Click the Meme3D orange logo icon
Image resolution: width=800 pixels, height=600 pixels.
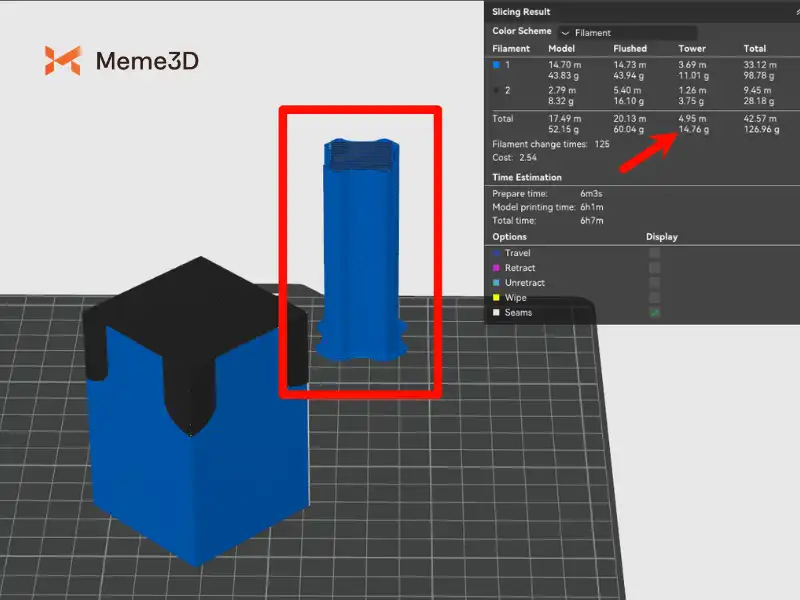point(62,61)
